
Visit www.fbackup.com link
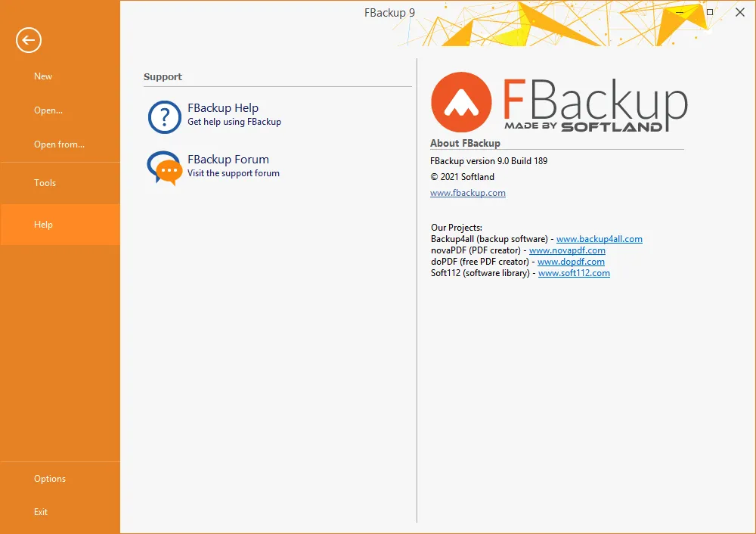[x=467, y=192]
